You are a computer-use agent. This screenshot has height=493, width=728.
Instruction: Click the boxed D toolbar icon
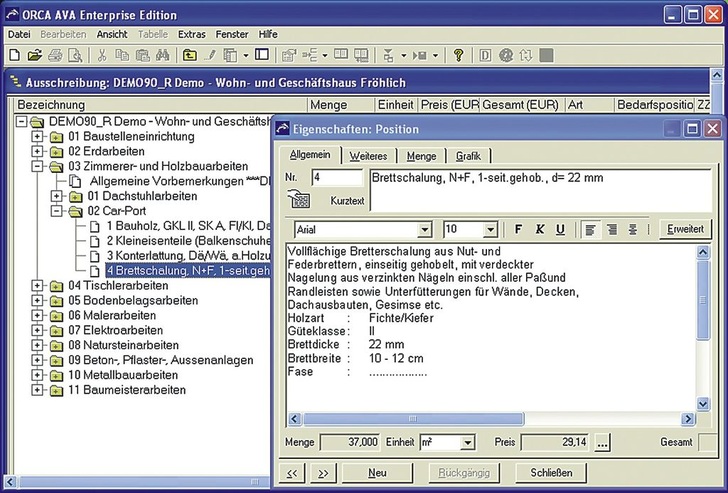pos(485,55)
